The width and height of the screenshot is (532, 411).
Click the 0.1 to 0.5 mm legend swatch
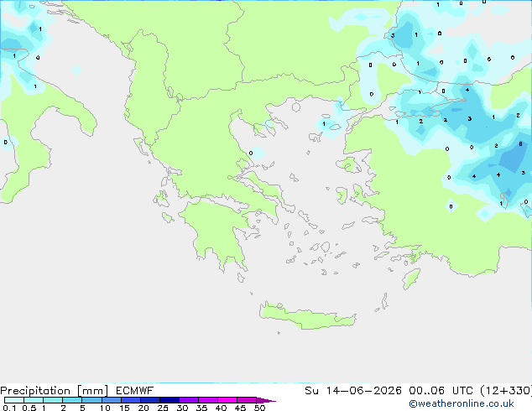pyautogui.click(x=14, y=400)
